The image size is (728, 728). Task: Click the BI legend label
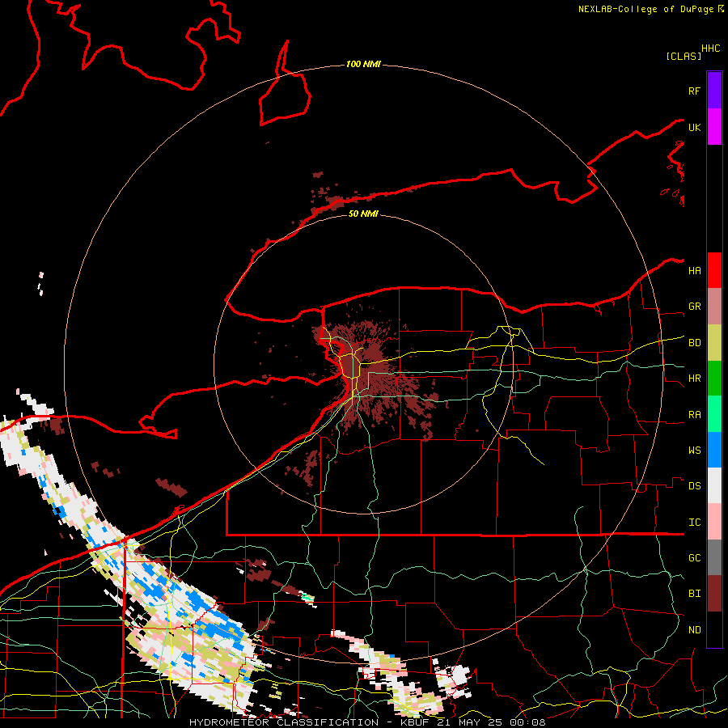(694, 594)
